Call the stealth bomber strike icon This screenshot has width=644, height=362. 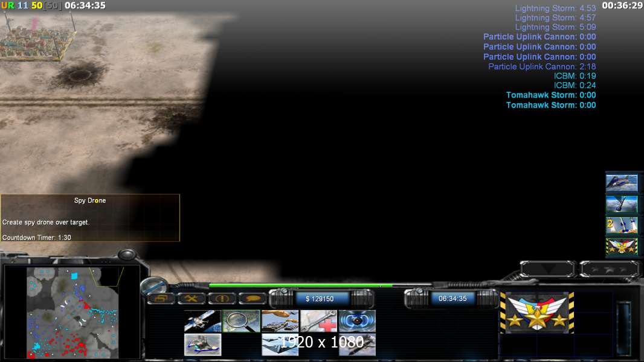[x=280, y=345]
